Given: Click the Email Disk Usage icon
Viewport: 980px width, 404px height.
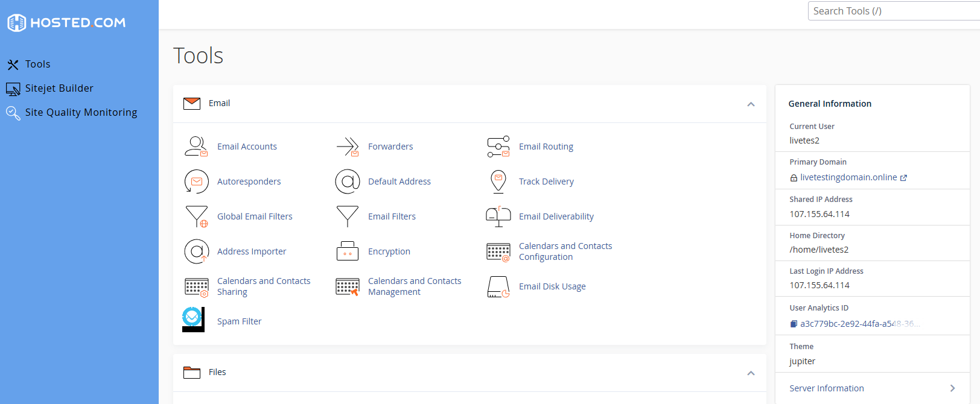Looking at the screenshot, I should coord(498,287).
